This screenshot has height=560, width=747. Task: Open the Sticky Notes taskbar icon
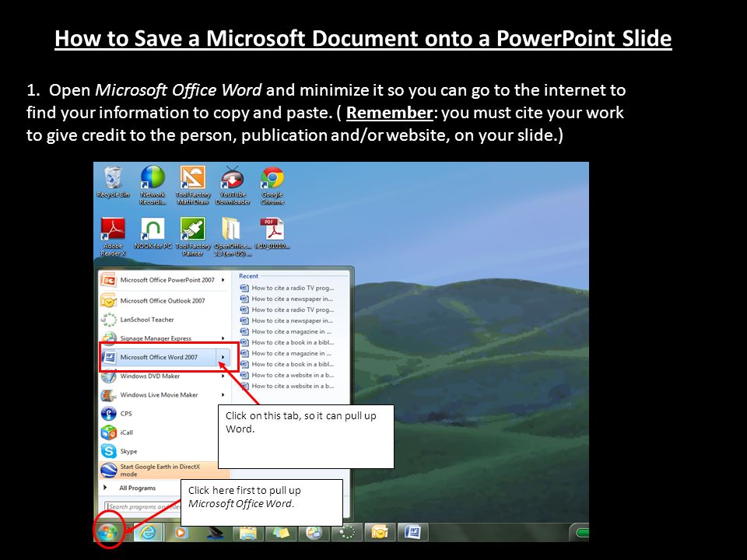(x=281, y=532)
